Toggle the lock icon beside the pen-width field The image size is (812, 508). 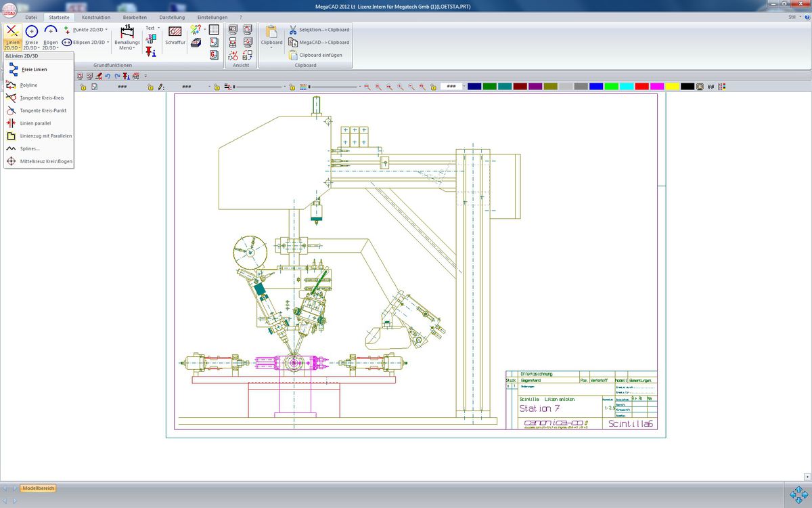[x=150, y=87]
